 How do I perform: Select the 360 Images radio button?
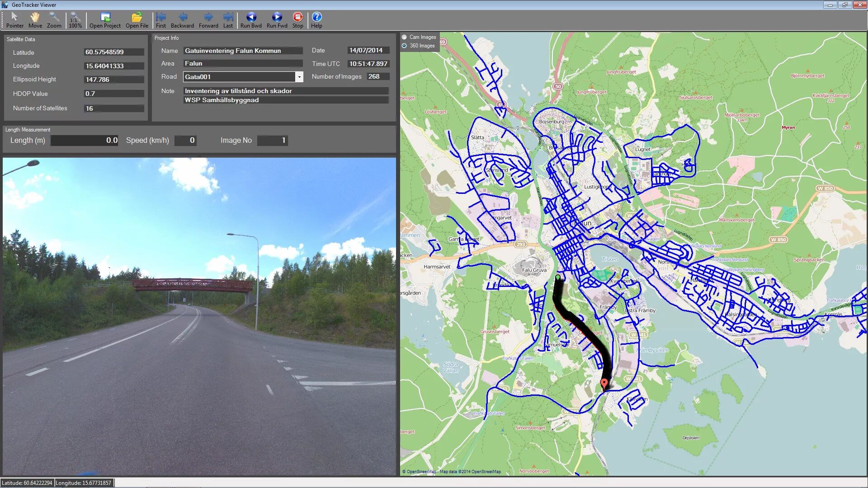click(404, 46)
